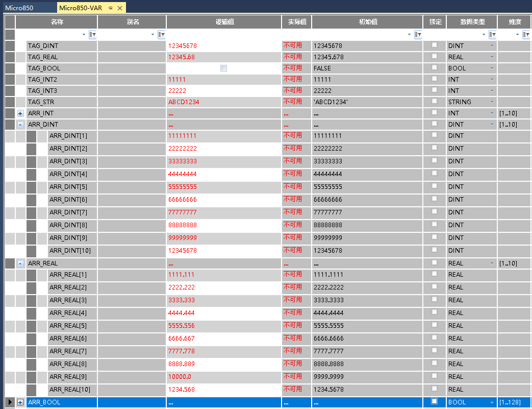Click the filter icon in 初始值 column

418,34
